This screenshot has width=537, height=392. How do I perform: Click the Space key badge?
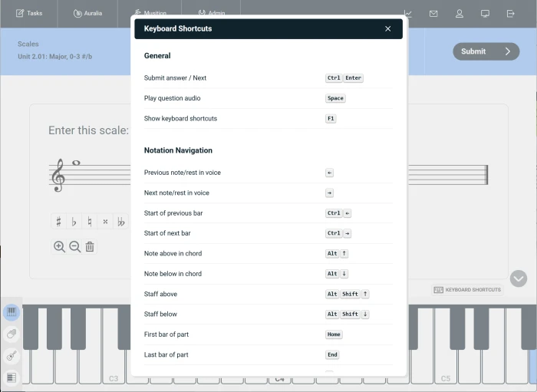(x=335, y=98)
